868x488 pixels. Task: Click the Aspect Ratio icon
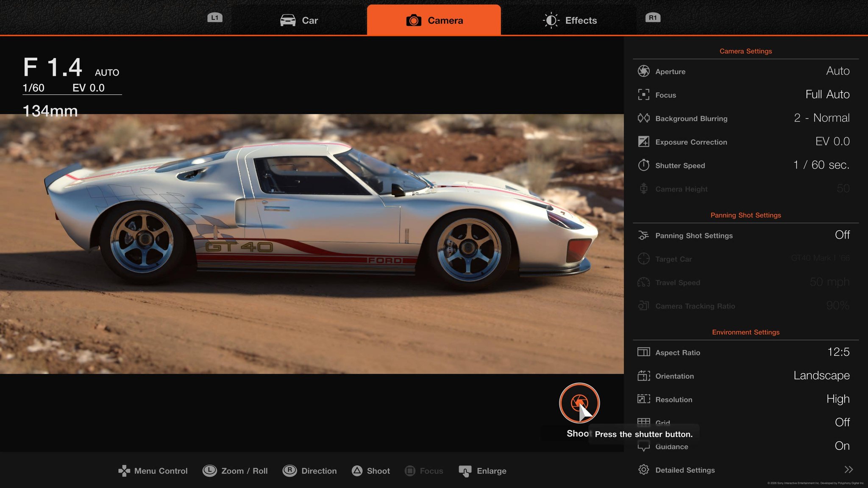point(643,352)
